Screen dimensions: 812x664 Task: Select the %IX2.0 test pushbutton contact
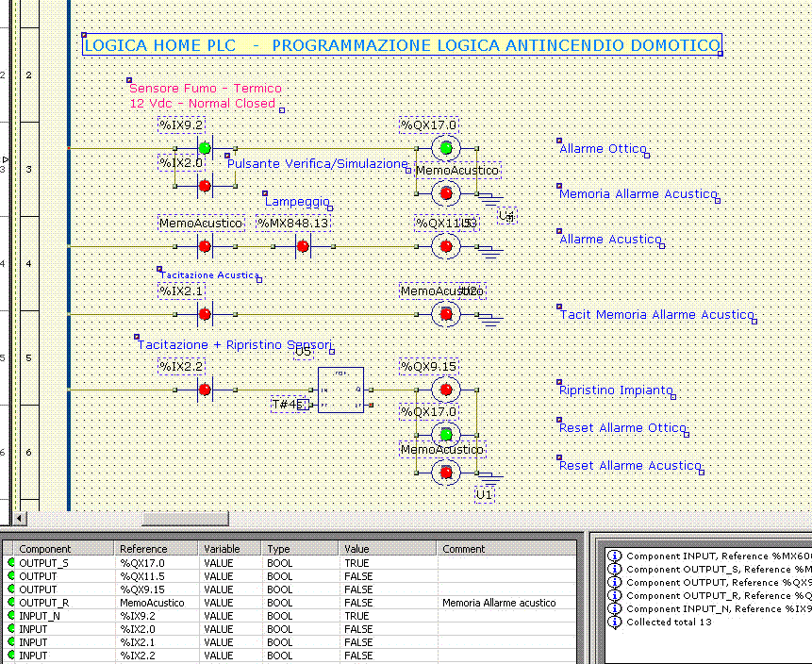pos(205,186)
